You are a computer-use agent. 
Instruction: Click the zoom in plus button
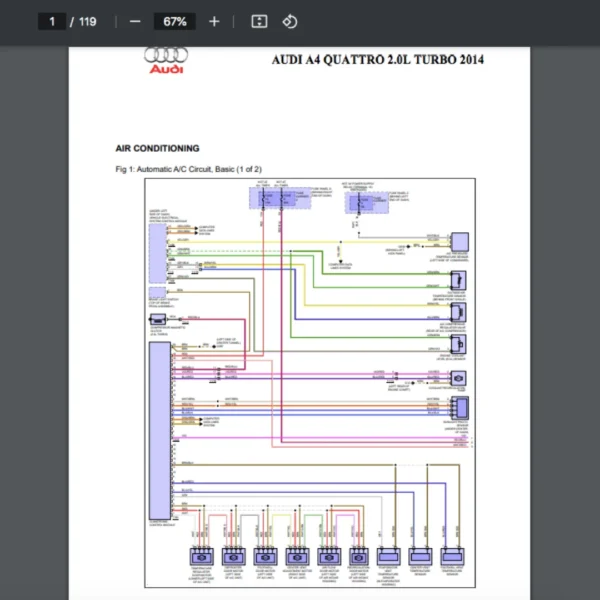click(214, 21)
